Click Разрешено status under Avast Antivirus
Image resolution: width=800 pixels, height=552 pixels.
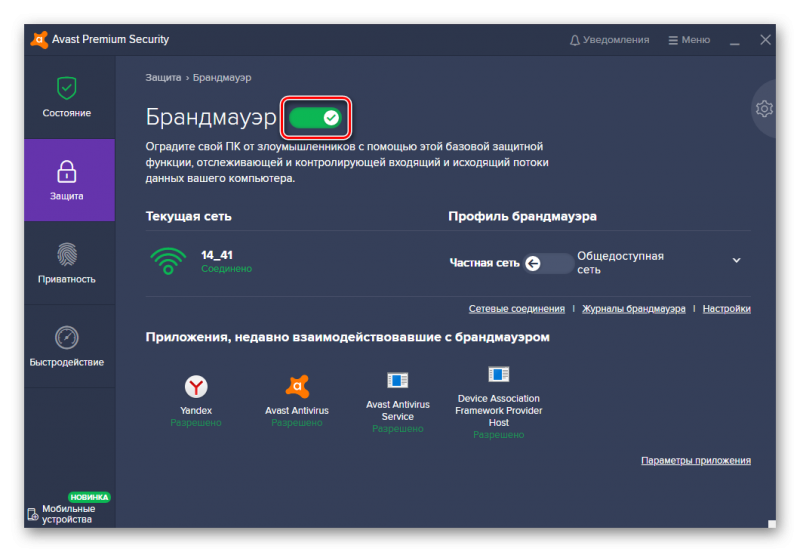297,423
